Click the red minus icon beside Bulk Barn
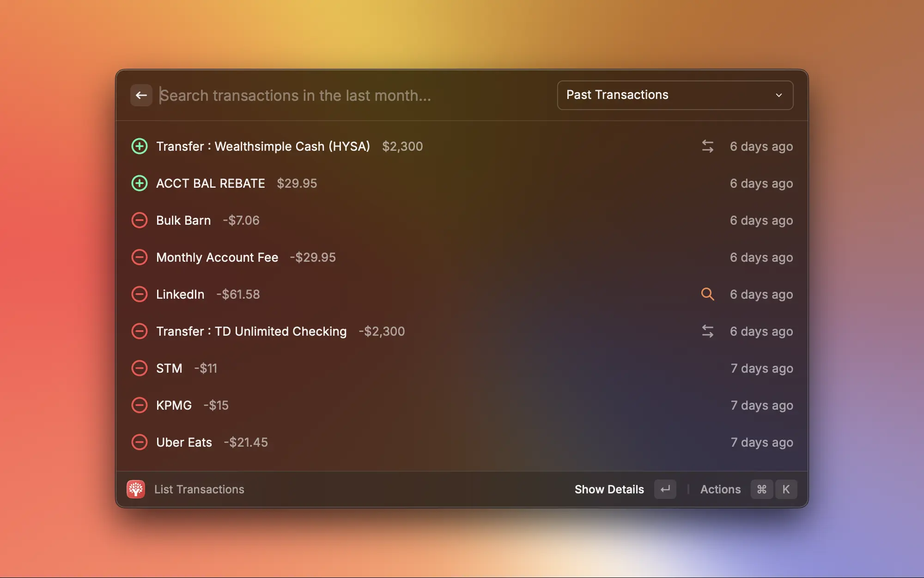This screenshot has width=924, height=578. (139, 220)
